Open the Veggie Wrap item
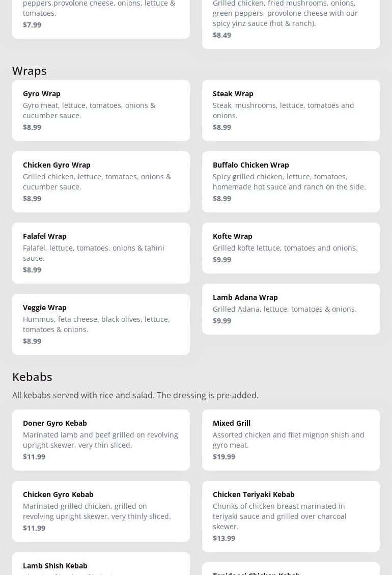Screen dimensions: 392x575 click(x=101, y=324)
